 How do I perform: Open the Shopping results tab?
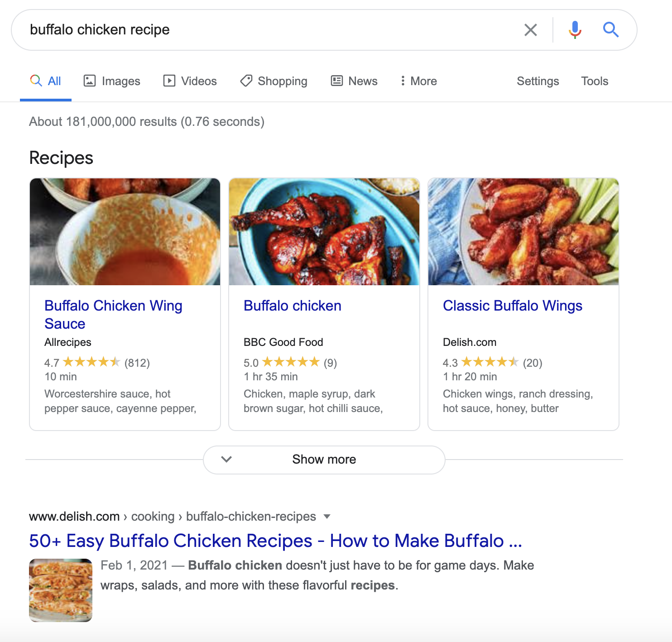pos(274,81)
